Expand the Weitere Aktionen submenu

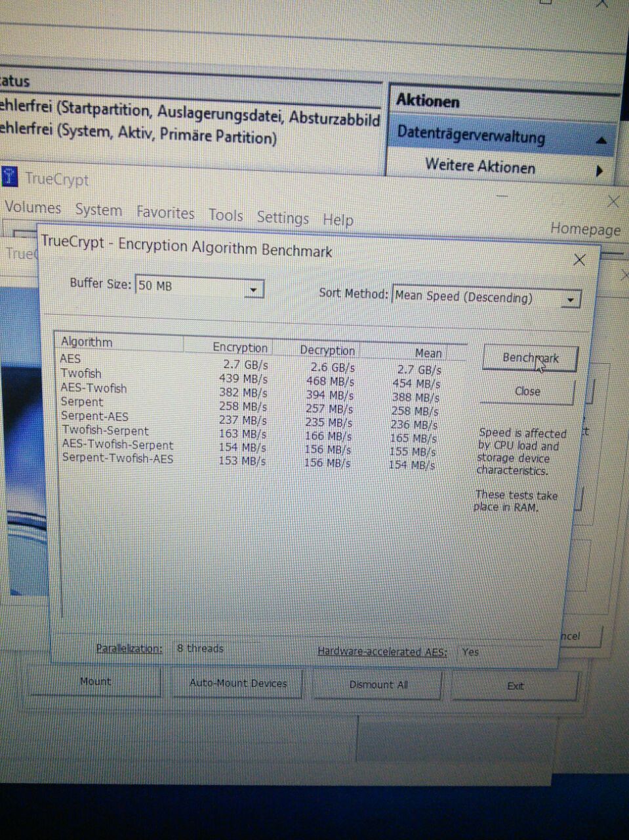(599, 171)
